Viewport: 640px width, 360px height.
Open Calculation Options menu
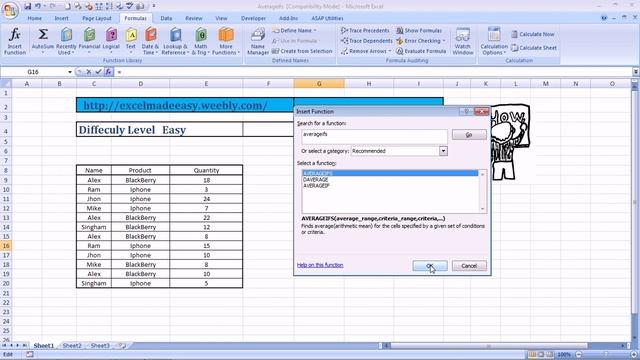(494, 41)
